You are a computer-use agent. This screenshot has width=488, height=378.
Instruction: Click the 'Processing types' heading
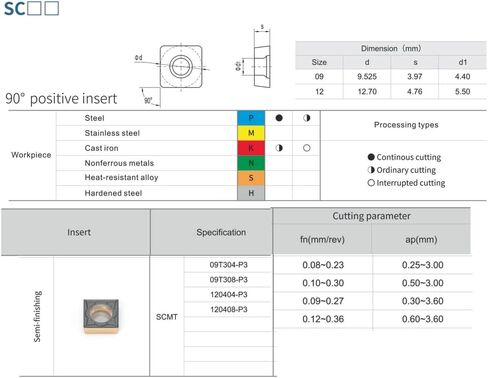click(406, 125)
